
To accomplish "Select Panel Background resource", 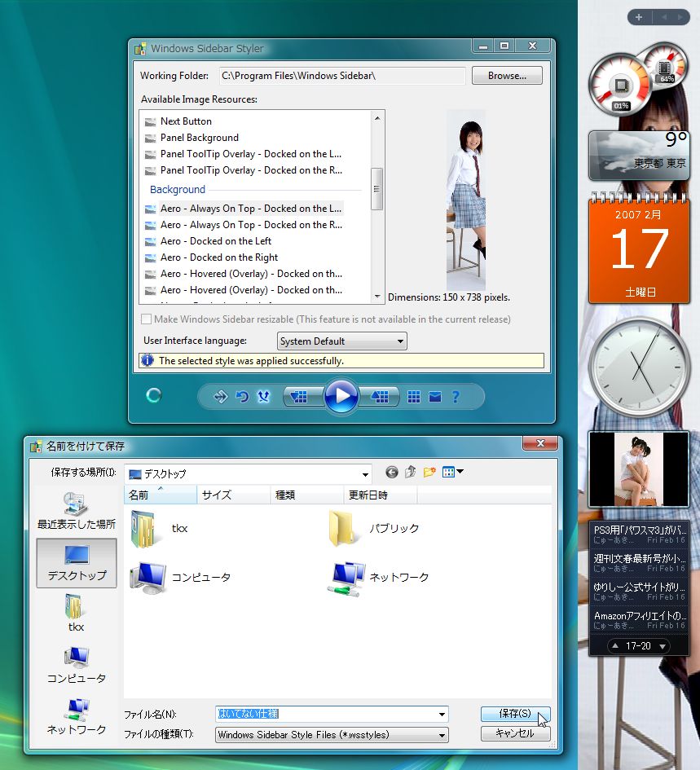I will (x=192, y=138).
